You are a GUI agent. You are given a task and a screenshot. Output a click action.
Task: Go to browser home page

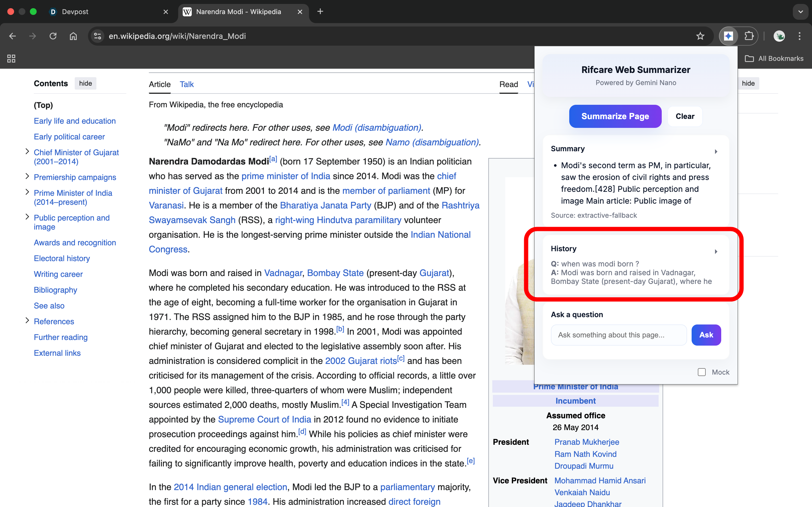pos(73,36)
